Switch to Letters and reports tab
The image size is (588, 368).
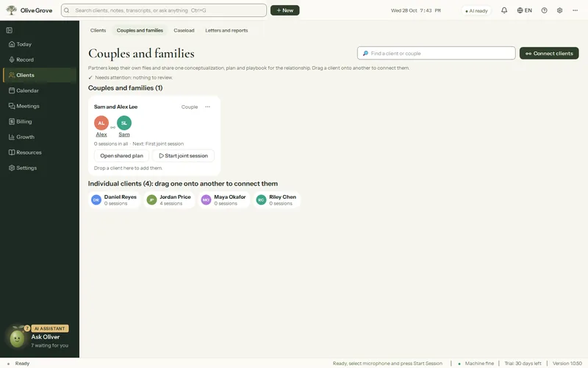pyautogui.click(x=226, y=30)
